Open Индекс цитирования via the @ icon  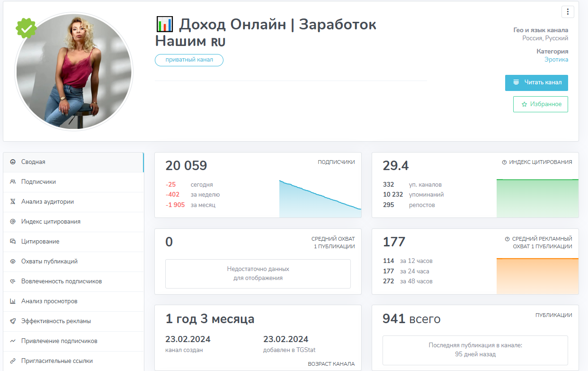coord(12,221)
